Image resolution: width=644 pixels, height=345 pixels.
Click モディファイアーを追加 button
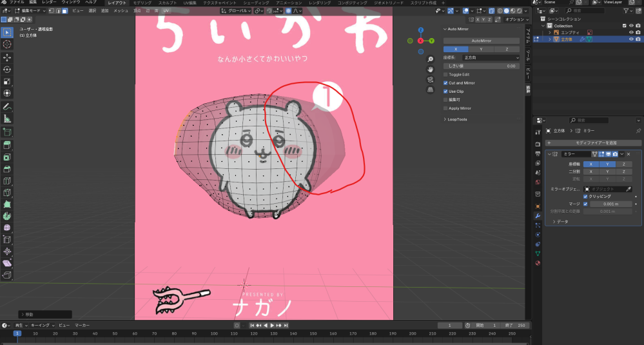coord(593,143)
